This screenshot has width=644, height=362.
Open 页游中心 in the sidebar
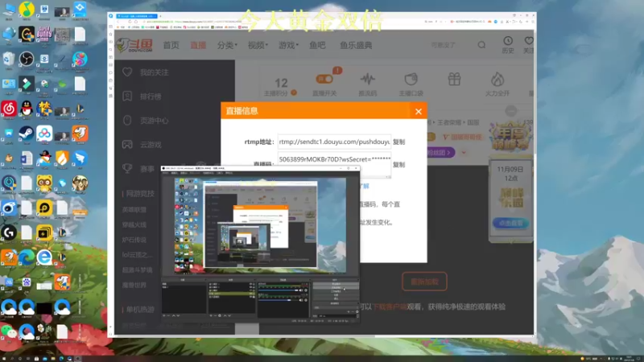click(x=154, y=121)
